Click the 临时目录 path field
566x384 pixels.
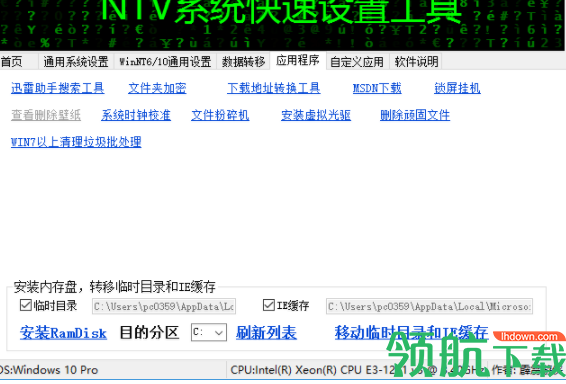point(164,306)
